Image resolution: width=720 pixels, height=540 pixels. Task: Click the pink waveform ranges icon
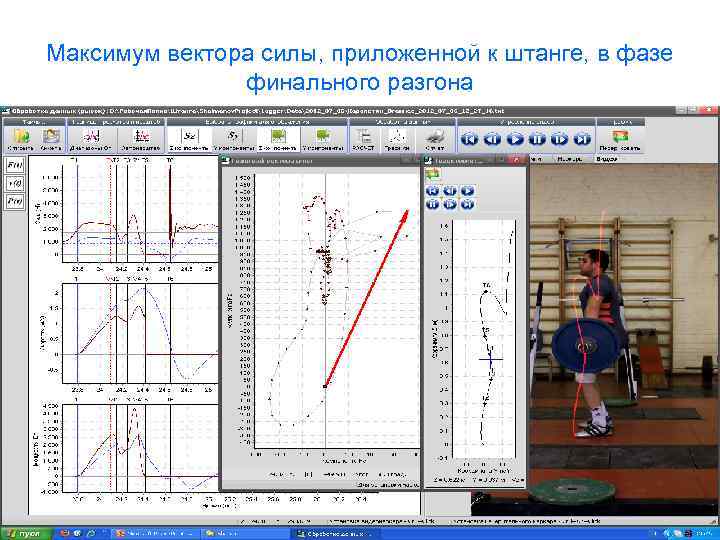tap(92, 136)
